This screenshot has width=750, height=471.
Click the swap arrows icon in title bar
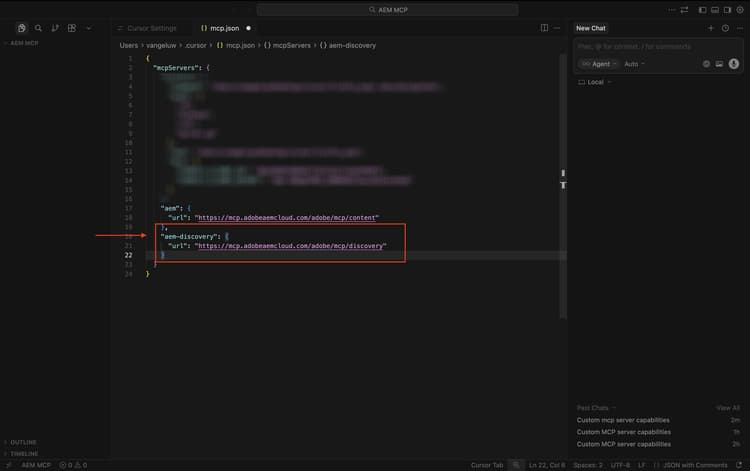coord(684,10)
